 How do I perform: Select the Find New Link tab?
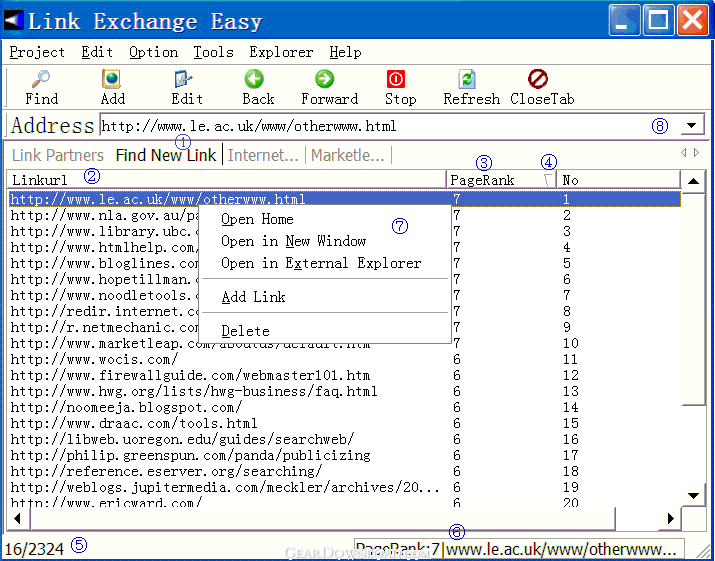tap(166, 155)
